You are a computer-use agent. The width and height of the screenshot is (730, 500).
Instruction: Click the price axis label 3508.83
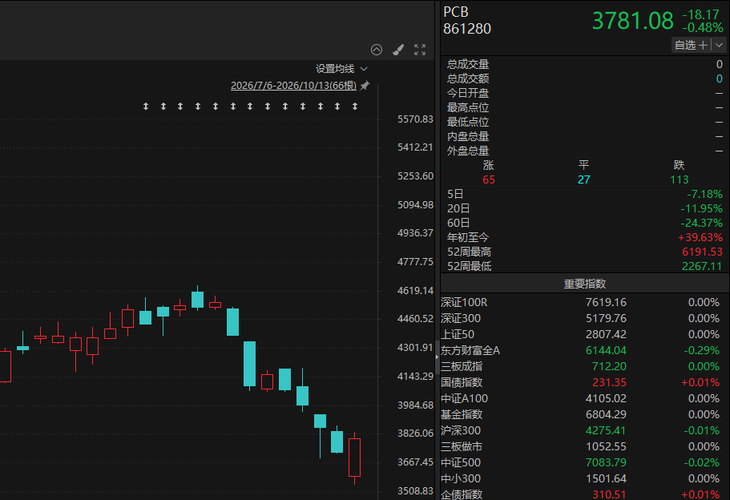415,491
